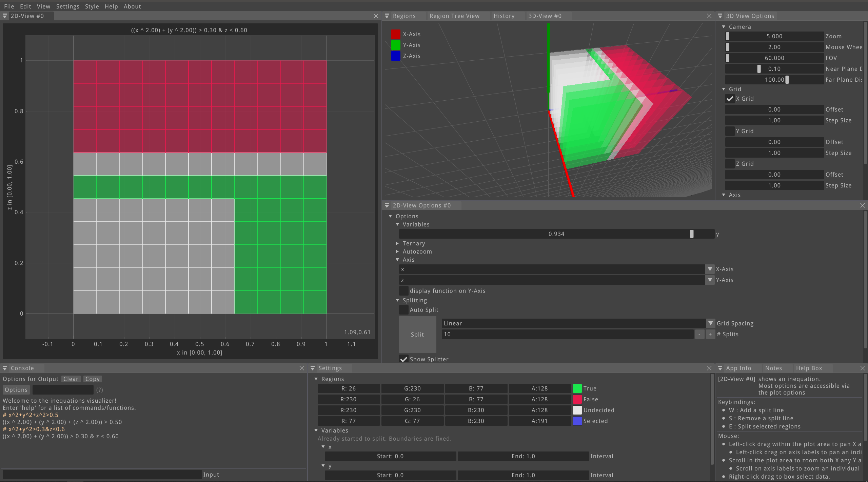Click the (?) help marker in Console
This screenshot has height=482, width=868.
(x=99, y=390)
